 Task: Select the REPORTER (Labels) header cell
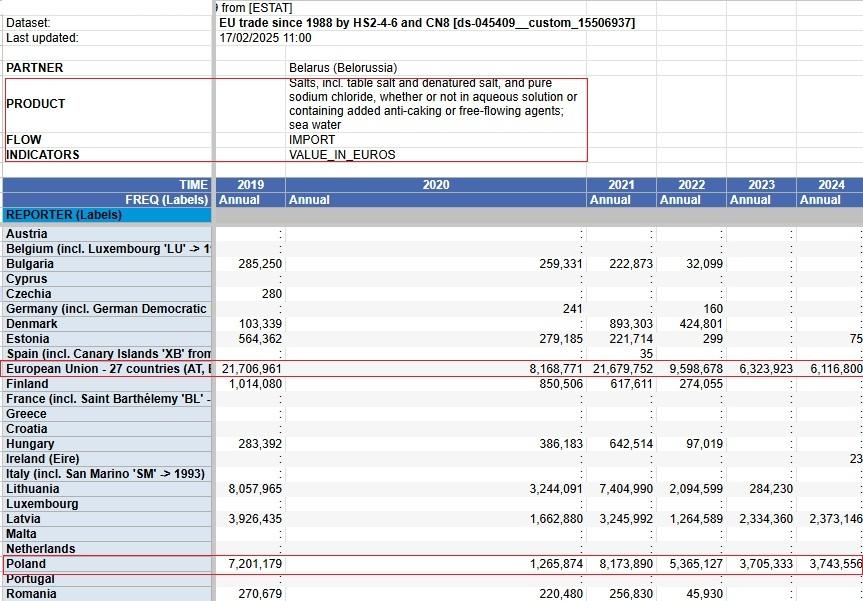click(107, 215)
